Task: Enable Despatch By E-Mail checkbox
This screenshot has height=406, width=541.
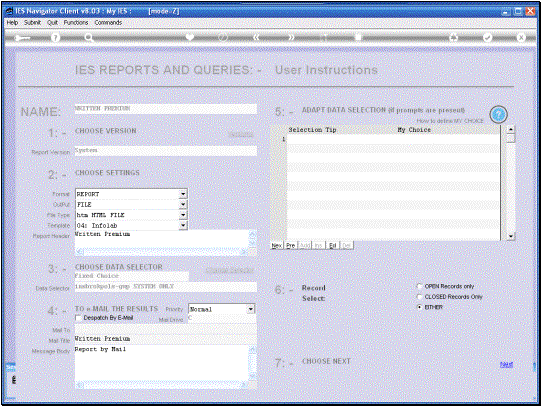Action: 79,318
